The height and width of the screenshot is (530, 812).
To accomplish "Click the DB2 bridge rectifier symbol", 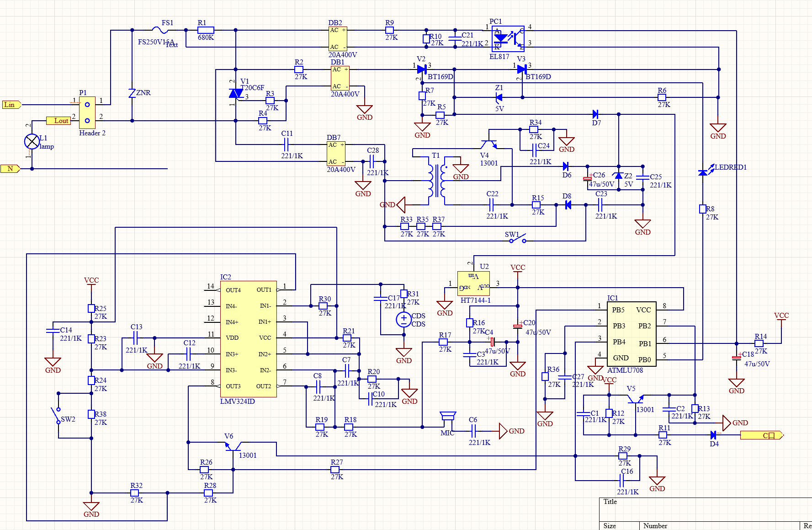I will click(x=338, y=38).
